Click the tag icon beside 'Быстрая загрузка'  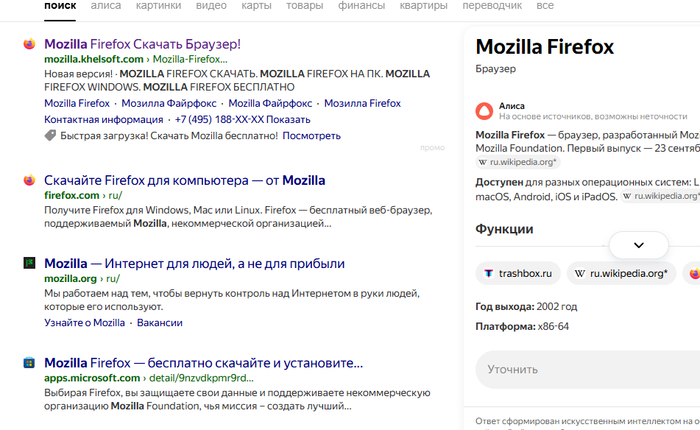click(51, 135)
